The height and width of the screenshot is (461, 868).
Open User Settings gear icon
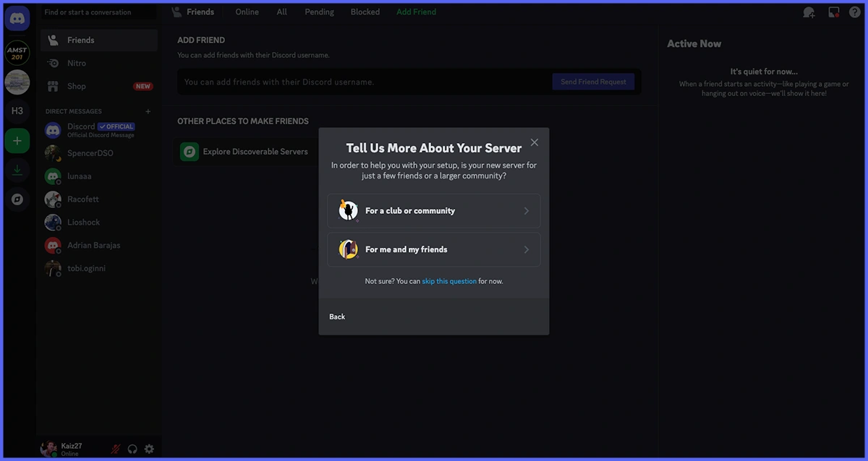[x=149, y=449]
